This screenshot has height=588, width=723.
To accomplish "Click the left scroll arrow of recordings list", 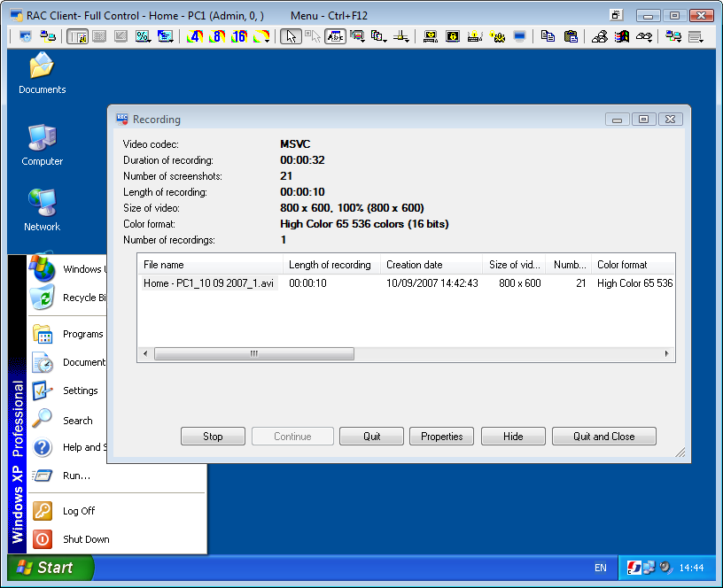I will (x=145, y=354).
